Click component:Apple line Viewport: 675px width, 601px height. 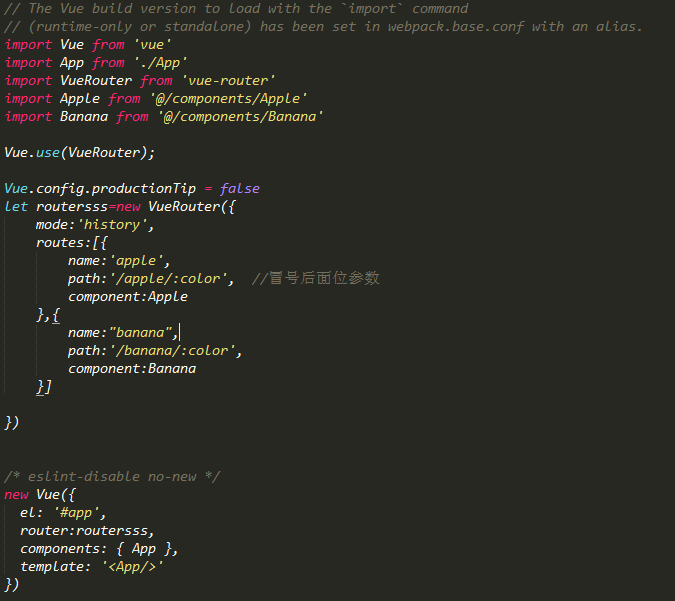tap(128, 297)
